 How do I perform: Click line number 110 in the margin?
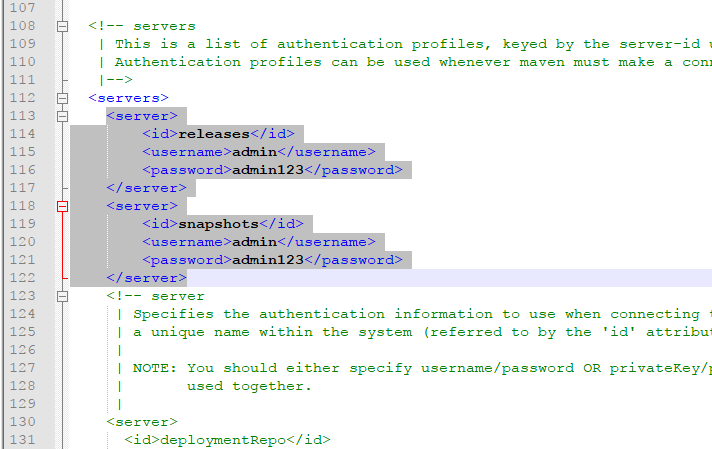(22, 62)
